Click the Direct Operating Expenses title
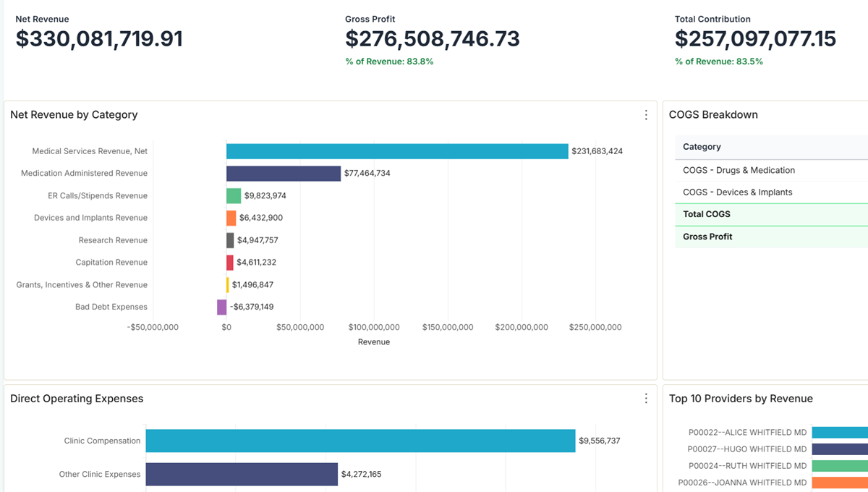868x492 pixels. (x=77, y=399)
